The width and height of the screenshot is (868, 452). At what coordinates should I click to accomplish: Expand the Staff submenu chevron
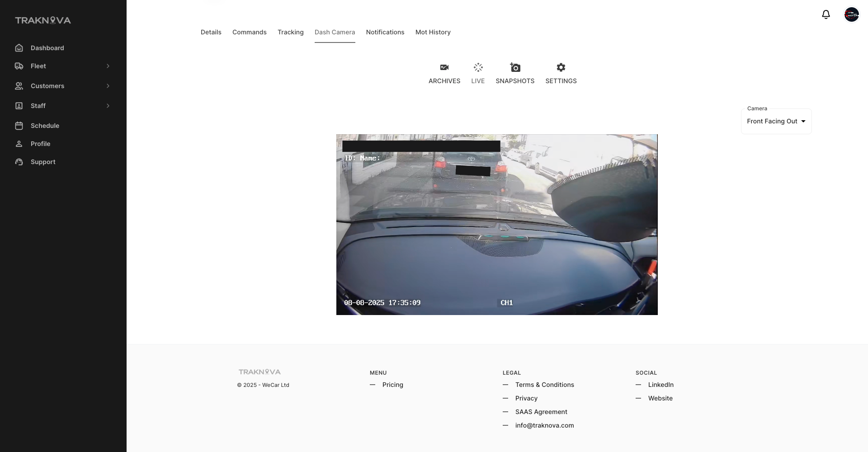(108, 106)
